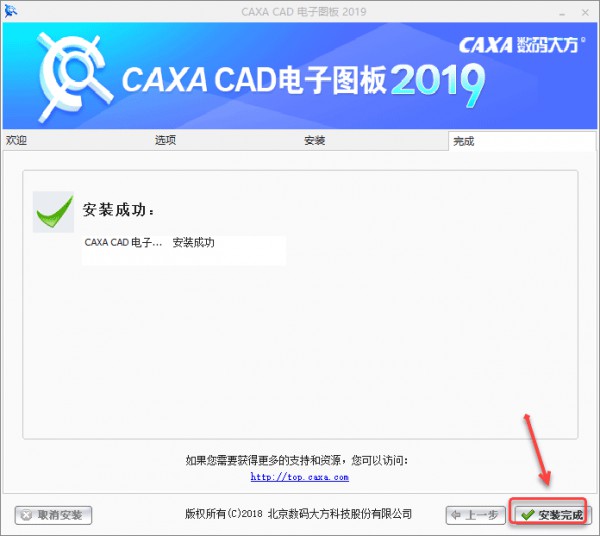Image resolution: width=600 pixels, height=536 pixels.
Task: Switch to the 欢迎 tab
Action: click(16, 140)
